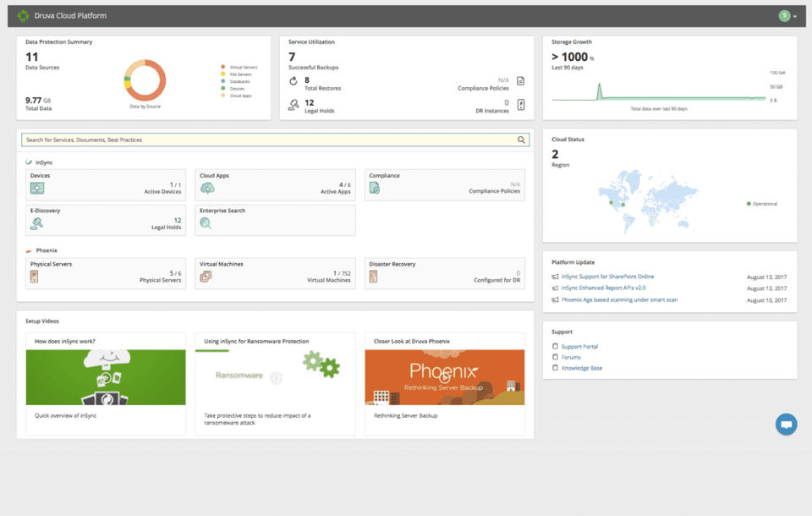Click the Compliance Policies document icon
Viewport: 812px width, 516px height.
pos(521,81)
